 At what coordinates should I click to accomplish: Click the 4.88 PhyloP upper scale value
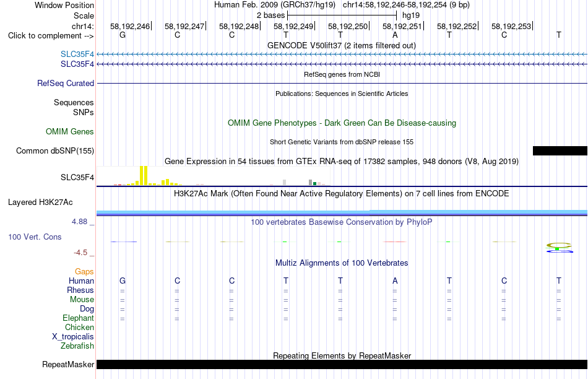click(79, 222)
